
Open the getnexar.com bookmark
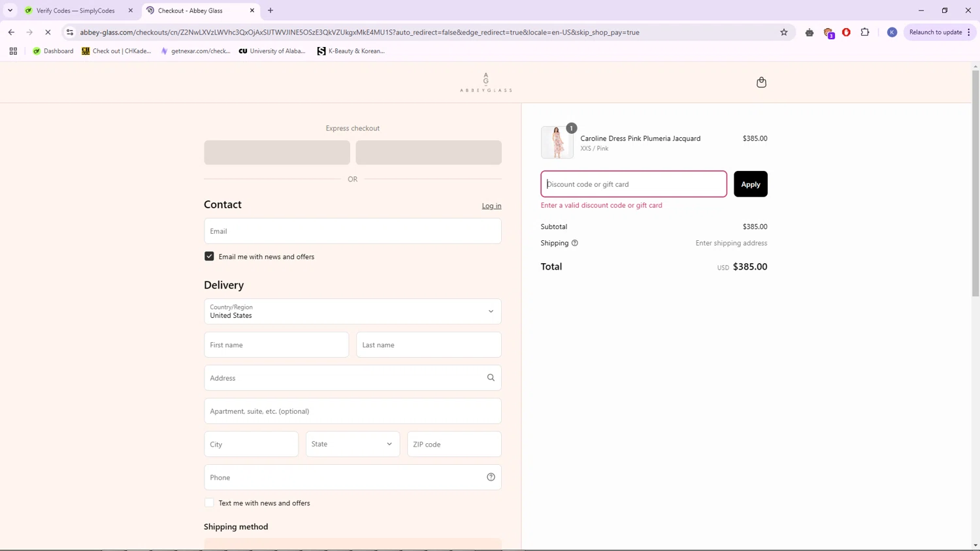coord(195,51)
